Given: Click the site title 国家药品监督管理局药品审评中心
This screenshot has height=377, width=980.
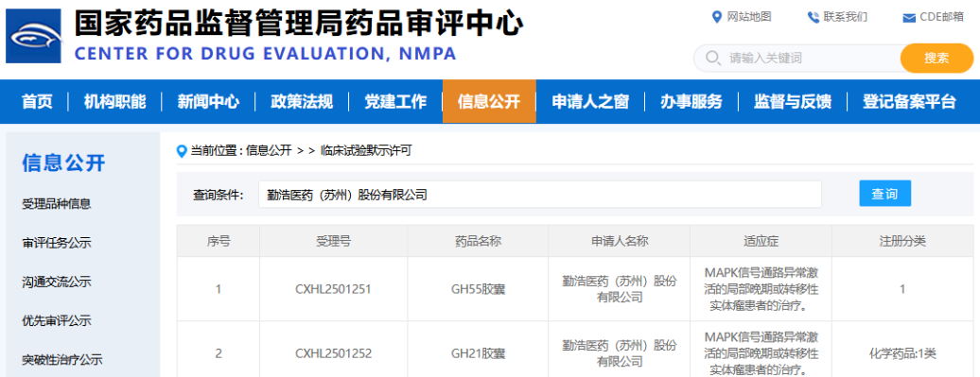Looking at the screenshot, I should pos(298,23).
